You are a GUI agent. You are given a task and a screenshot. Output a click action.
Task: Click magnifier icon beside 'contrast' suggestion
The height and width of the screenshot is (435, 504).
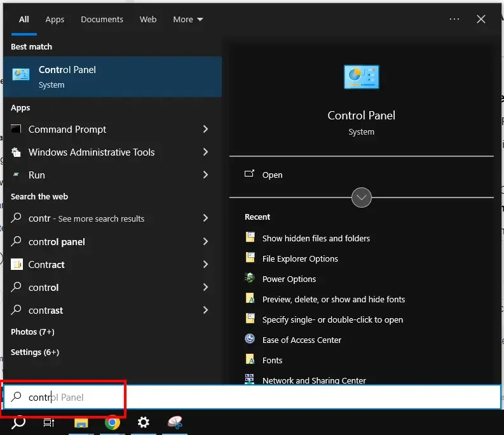[x=16, y=310]
